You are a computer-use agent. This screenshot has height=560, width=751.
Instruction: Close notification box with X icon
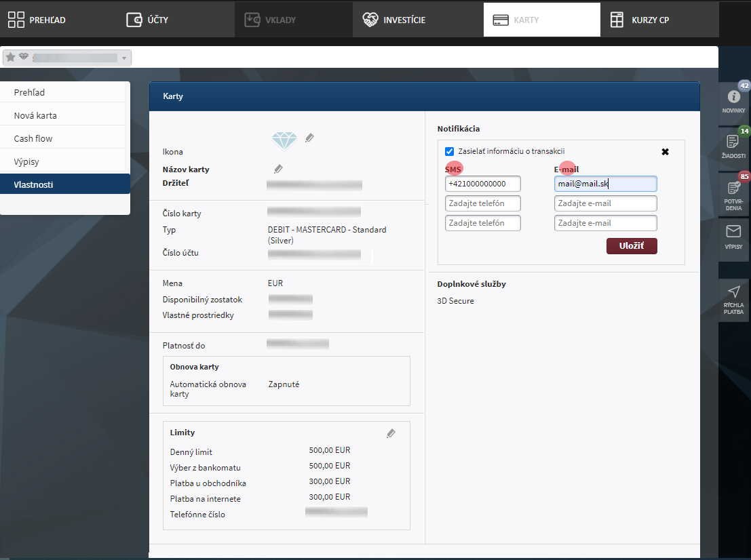[x=665, y=152]
